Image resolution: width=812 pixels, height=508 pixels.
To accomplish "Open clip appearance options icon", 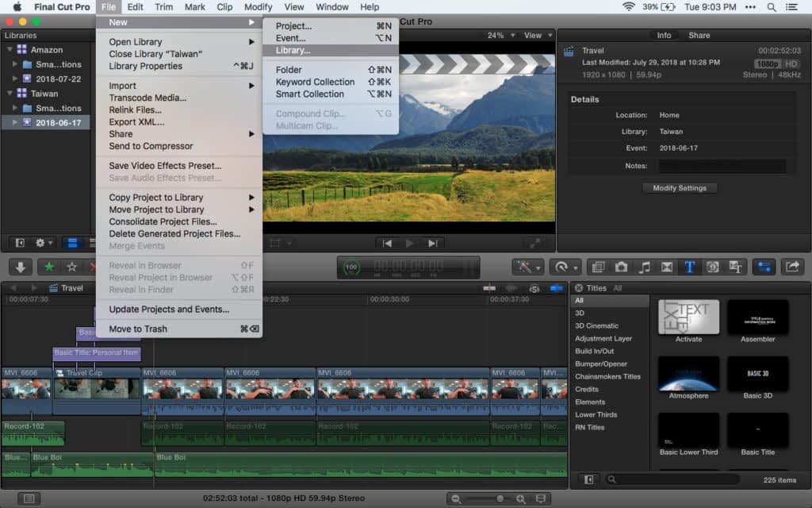I will click(x=541, y=498).
